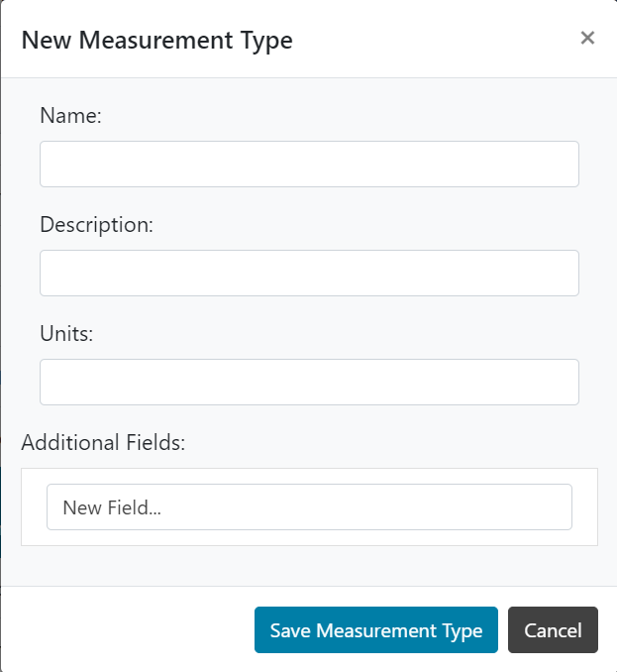617x672 pixels.
Task: Click the Additional Fields: label
Action: [x=103, y=442]
